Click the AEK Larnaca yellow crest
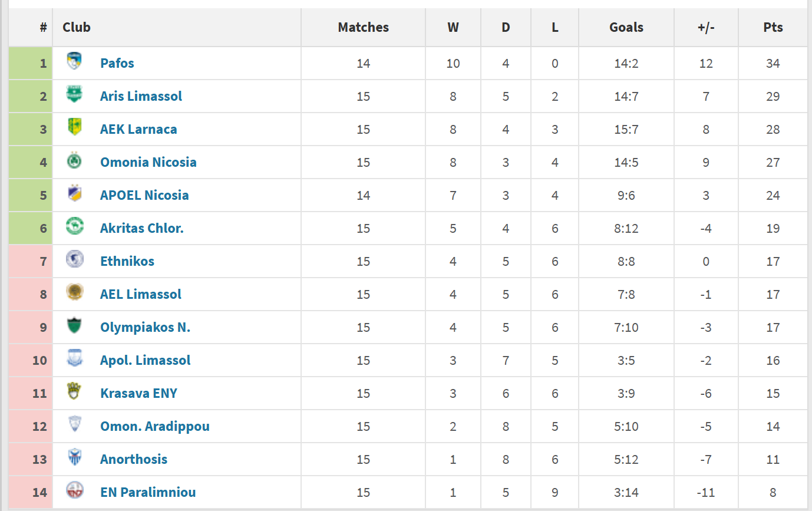 [74, 127]
